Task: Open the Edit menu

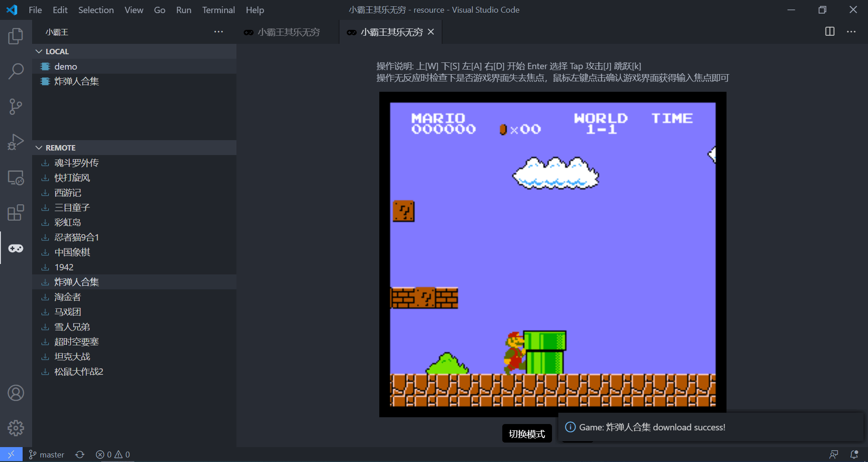Action: pyautogui.click(x=60, y=9)
